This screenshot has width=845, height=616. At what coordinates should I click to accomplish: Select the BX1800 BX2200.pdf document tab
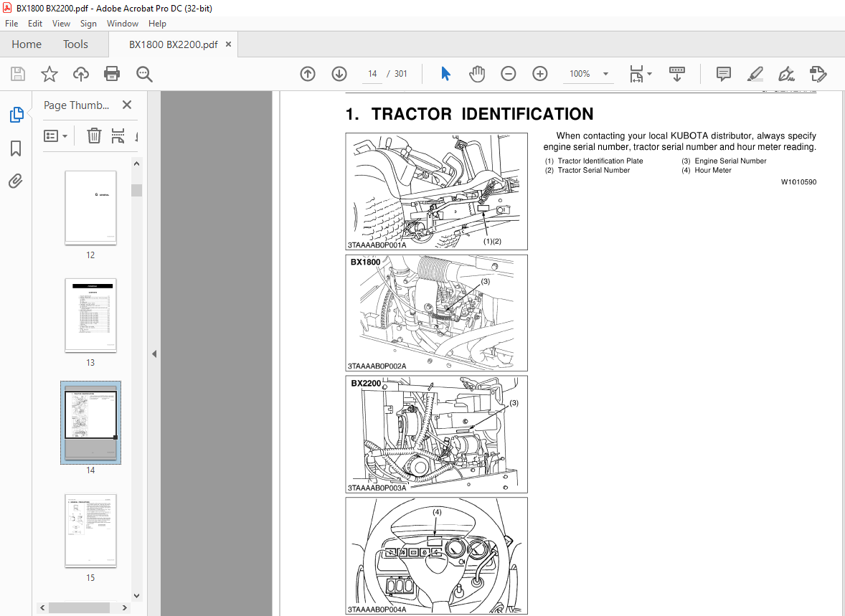tap(173, 44)
